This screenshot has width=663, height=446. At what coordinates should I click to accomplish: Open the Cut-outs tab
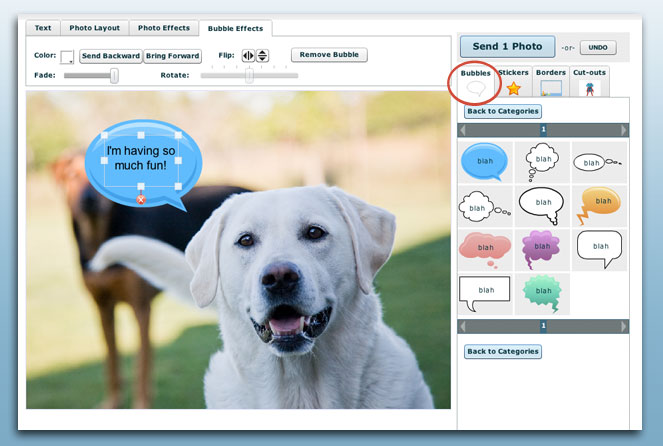pyautogui.click(x=589, y=82)
